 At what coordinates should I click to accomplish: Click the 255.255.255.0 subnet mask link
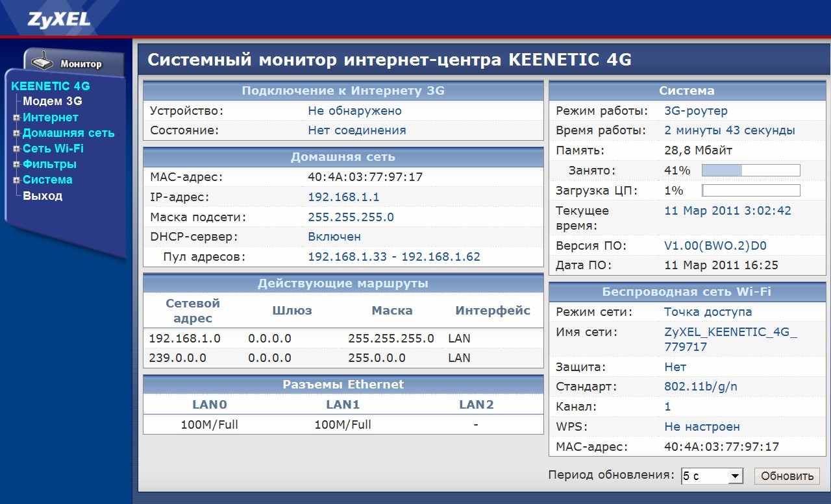click(x=351, y=217)
